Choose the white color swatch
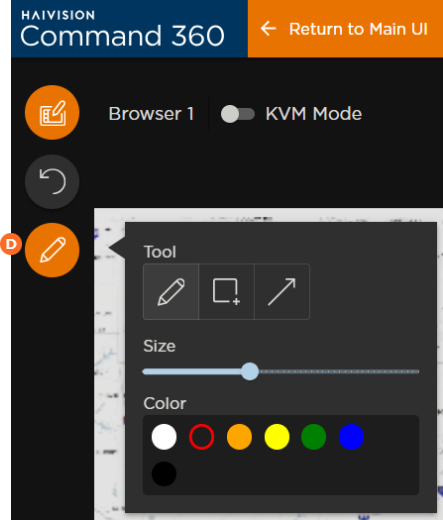Image resolution: width=443 pixels, height=520 pixels. point(164,437)
